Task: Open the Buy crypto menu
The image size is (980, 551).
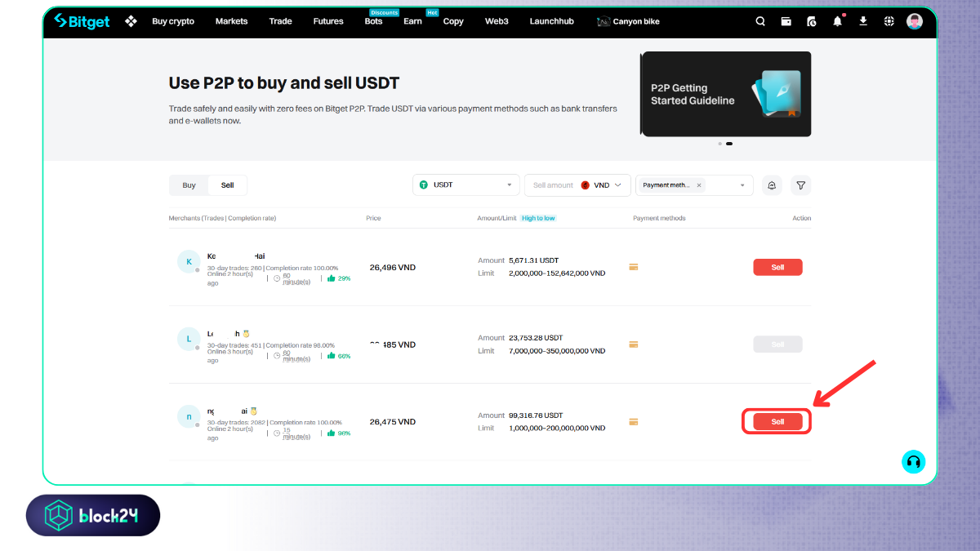Action: pos(173,21)
